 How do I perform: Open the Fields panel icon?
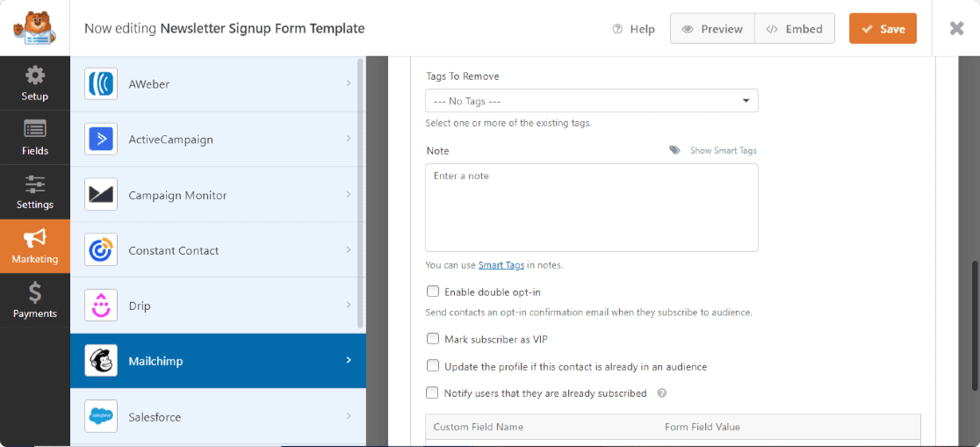tap(34, 129)
